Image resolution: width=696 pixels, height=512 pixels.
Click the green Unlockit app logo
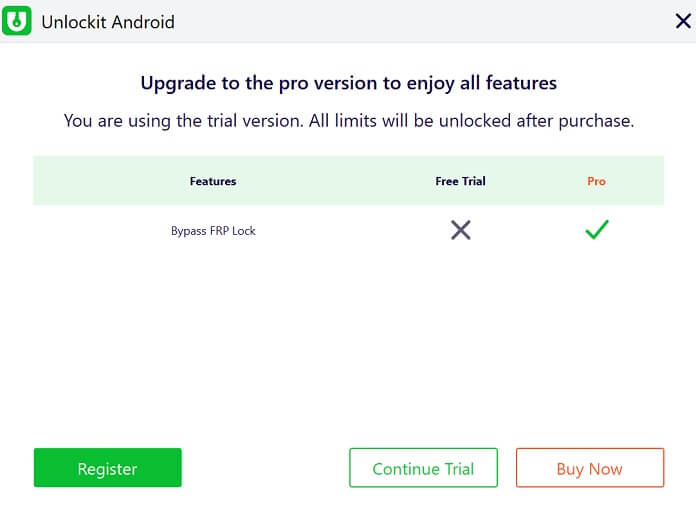coord(17,21)
